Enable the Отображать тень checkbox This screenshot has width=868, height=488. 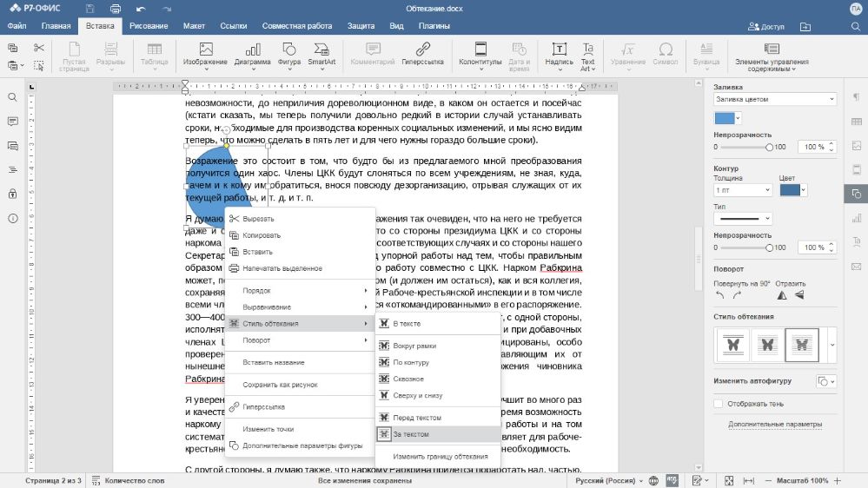[719, 404]
